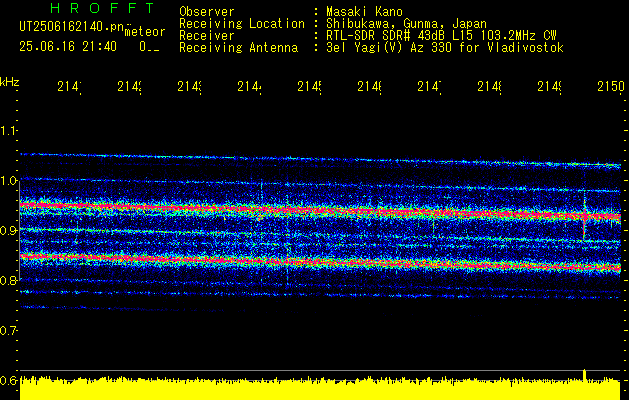The height and width of the screenshot is (400, 629).
Task: Select the observer name Masaki Kano
Action: click(364, 12)
